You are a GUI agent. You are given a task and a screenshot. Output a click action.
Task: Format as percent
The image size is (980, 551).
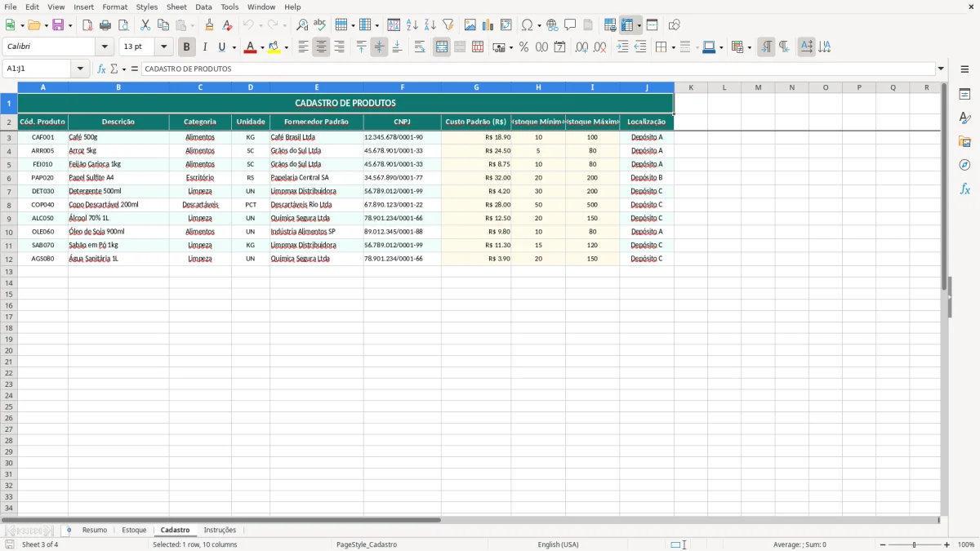(524, 47)
